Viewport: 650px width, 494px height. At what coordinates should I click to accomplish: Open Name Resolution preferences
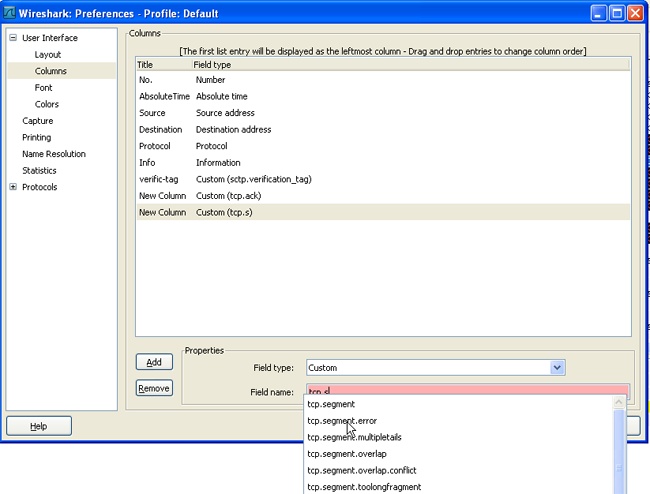pos(54,154)
